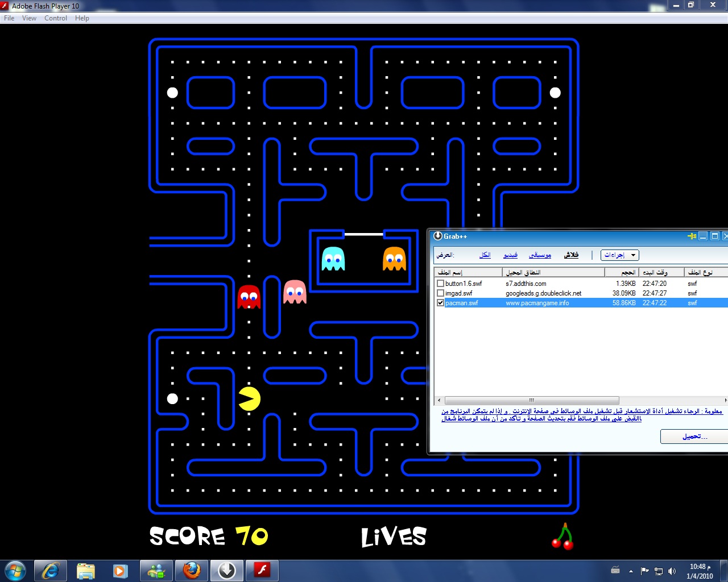728x582 pixels.
Task: Click the orange ghost in the ghost house
Action: [395, 259]
